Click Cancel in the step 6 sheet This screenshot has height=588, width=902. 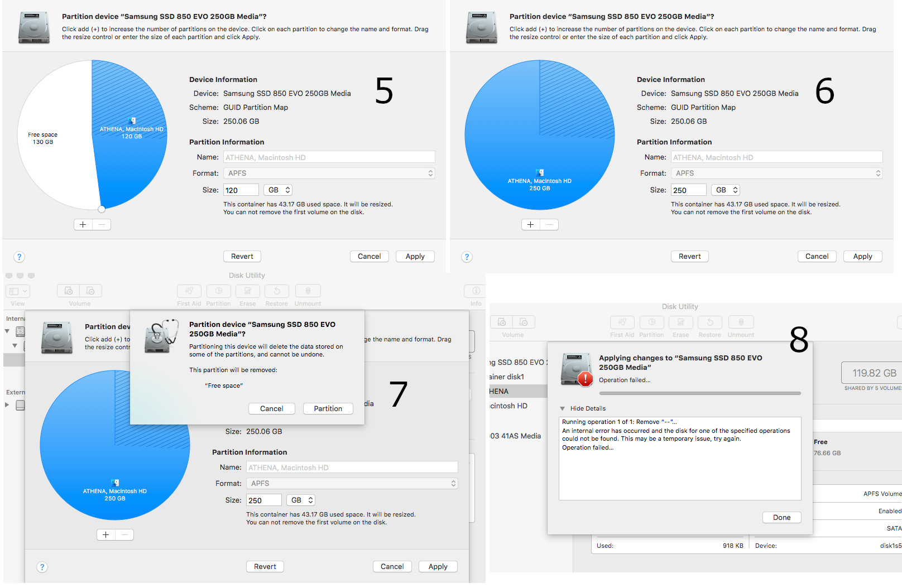pos(817,257)
